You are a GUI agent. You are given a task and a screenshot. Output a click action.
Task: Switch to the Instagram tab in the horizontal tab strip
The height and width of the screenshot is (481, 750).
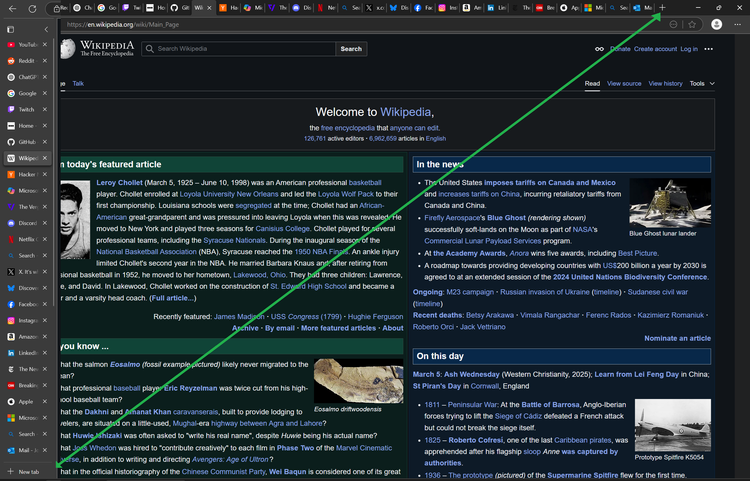pyautogui.click(x=448, y=8)
